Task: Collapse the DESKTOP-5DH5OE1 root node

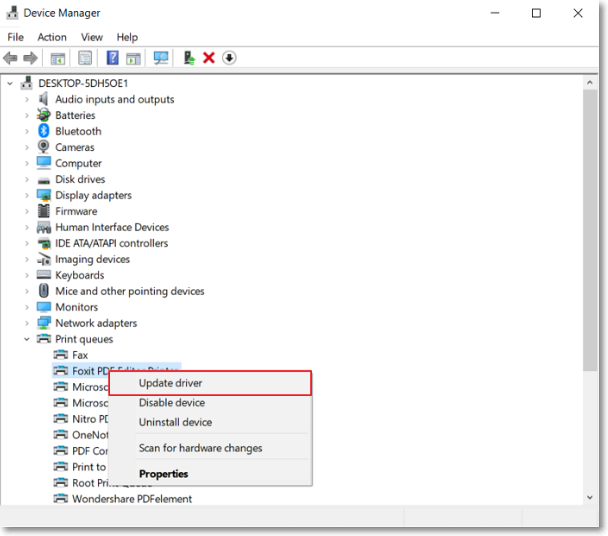Action: [x=10, y=83]
